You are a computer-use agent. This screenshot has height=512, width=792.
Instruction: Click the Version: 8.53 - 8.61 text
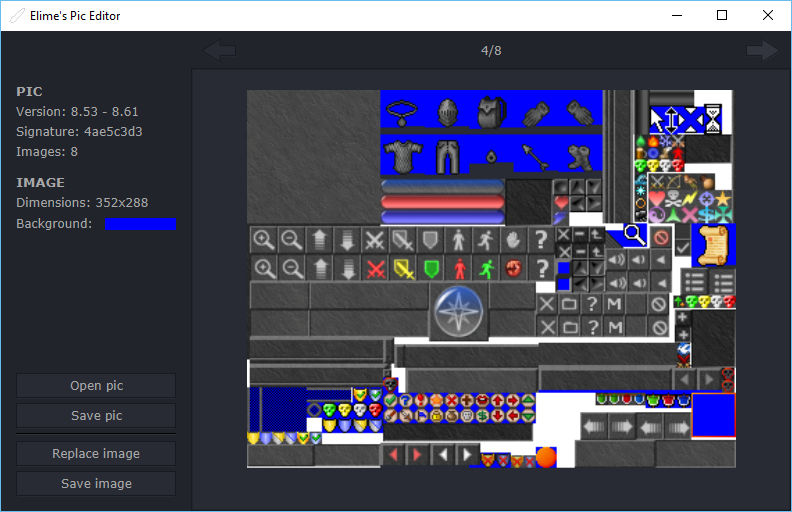coord(77,112)
